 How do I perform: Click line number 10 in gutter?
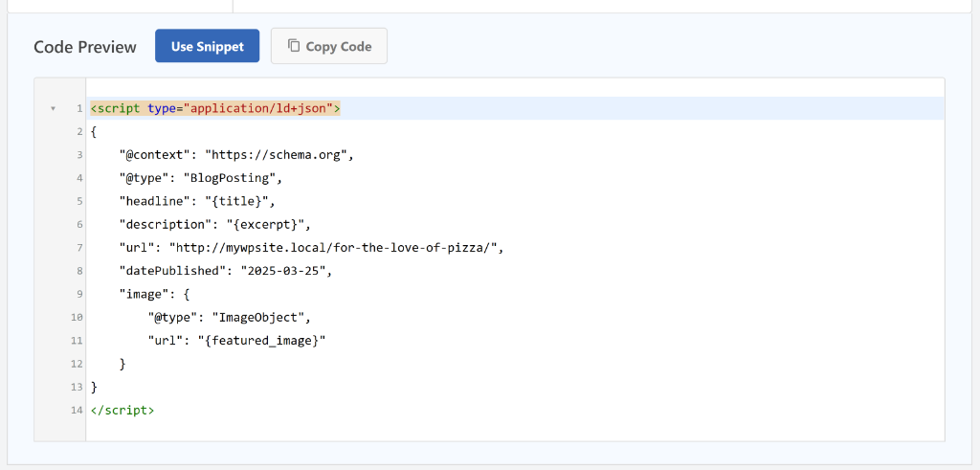click(77, 318)
